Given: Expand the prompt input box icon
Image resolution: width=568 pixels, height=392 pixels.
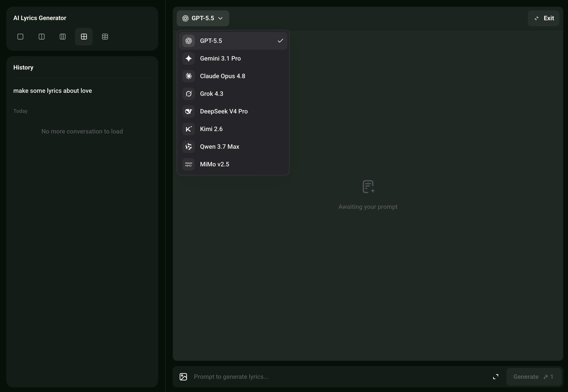Looking at the screenshot, I should pyautogui.click(x=496, y=377).
